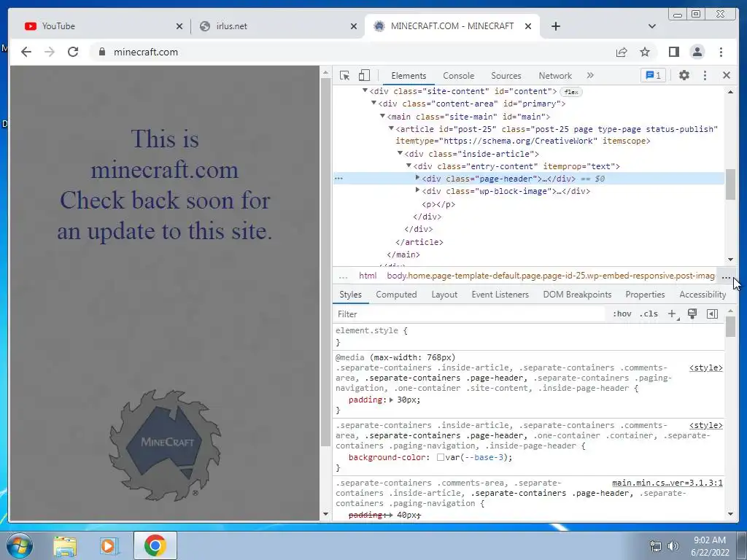
Task: Open the issues counter badge showing 1
Action: (653, 75)
